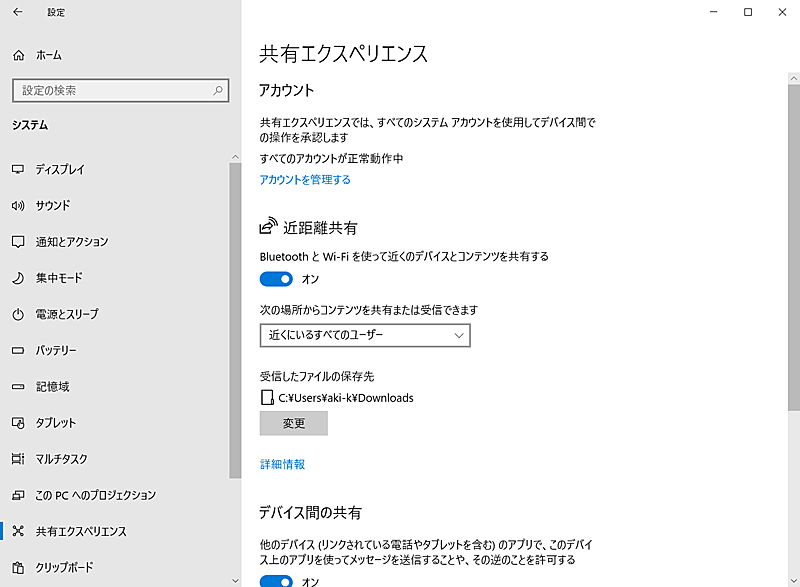The height and width of the screenshot is (587, 800).
Task: Click the 変更 button for save location
Action: 293,423
